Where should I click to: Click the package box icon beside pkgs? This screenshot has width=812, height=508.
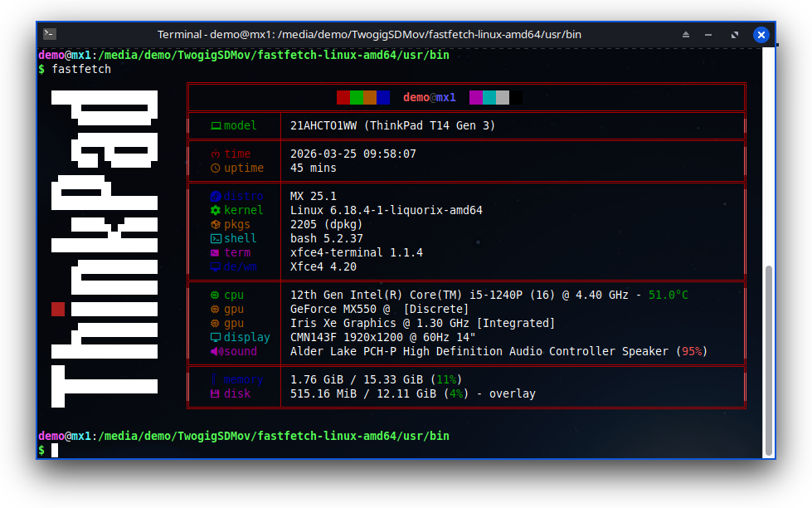(216, 224)
